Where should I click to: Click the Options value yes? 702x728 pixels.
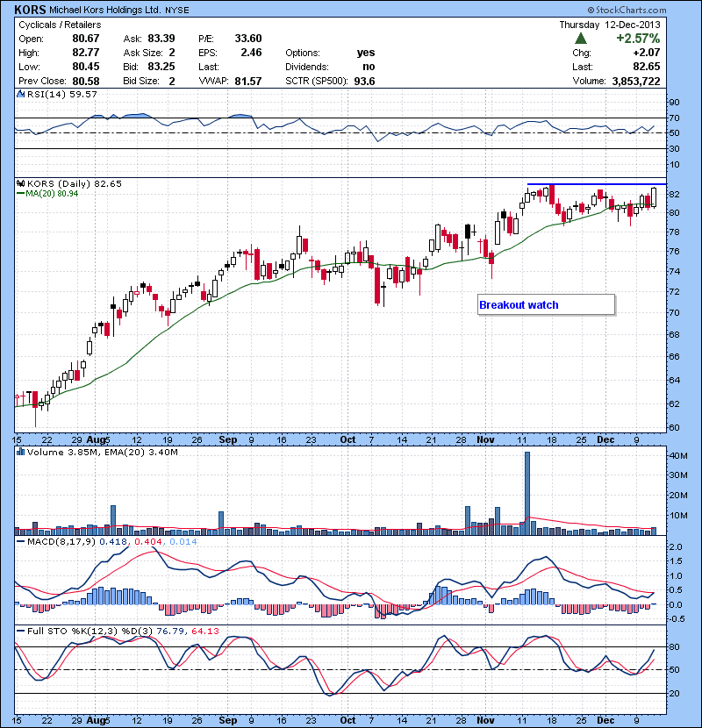click(366, 53)
